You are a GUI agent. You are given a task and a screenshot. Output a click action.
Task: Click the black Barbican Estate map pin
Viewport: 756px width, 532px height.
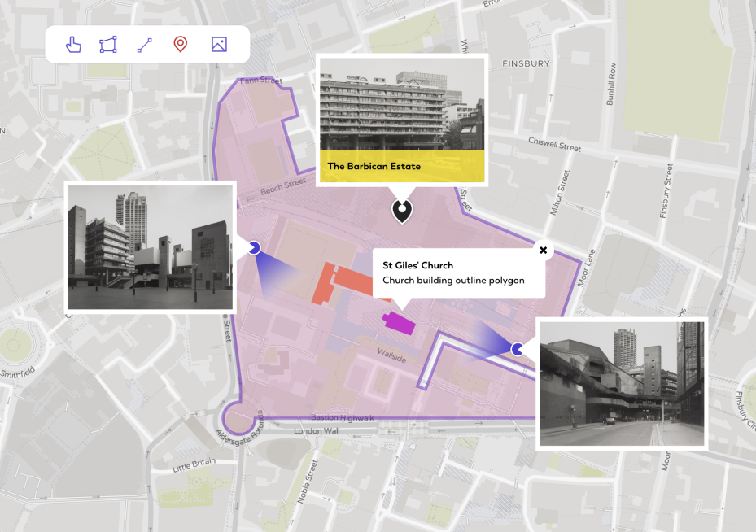[x=402, y=211]
